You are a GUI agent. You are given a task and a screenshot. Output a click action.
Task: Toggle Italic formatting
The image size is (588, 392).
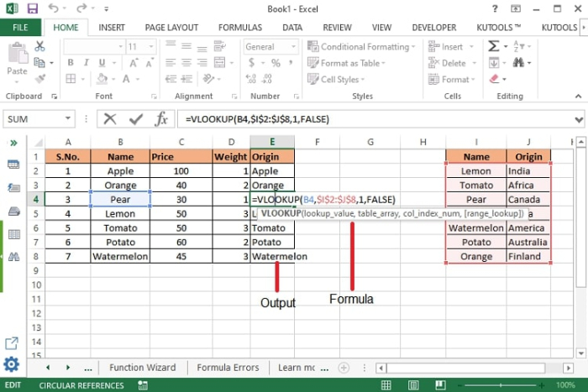pyautogui.click(x=87, y=63)
